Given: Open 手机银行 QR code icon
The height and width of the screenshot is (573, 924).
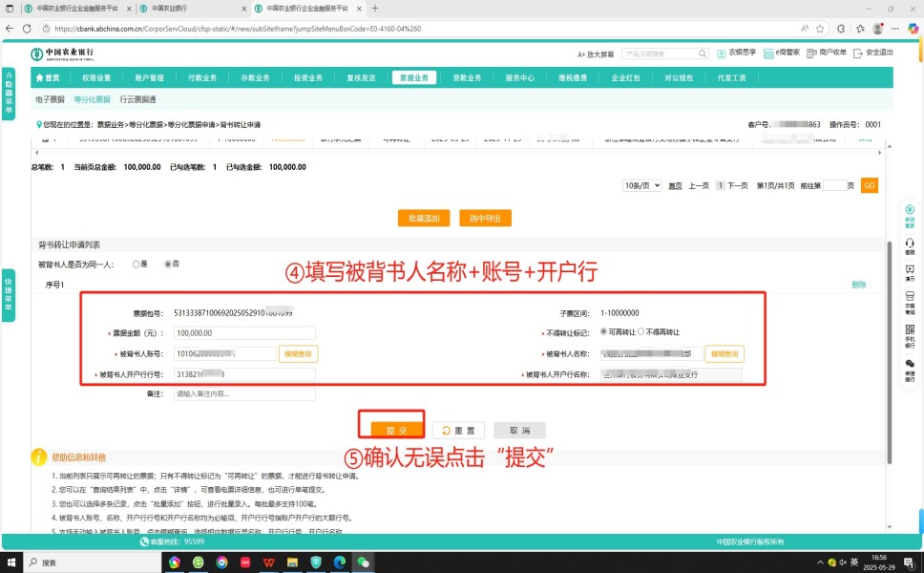Looking at the screenshot, I should 910,333.
